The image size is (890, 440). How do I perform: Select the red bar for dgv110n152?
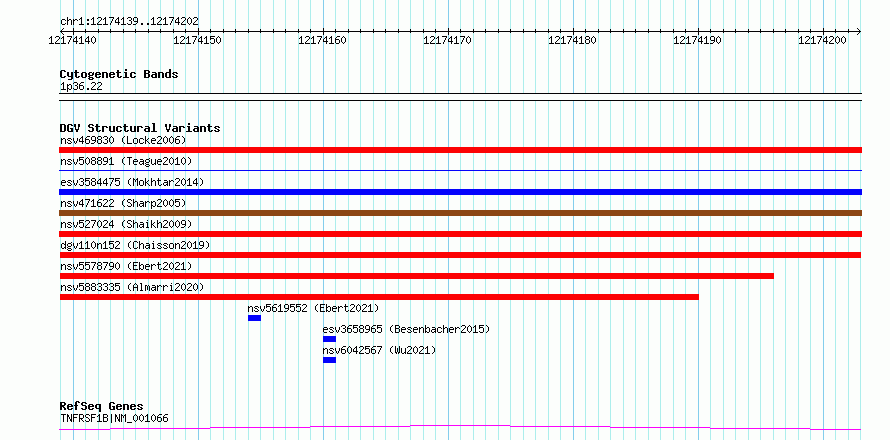[x=460, y=255]
